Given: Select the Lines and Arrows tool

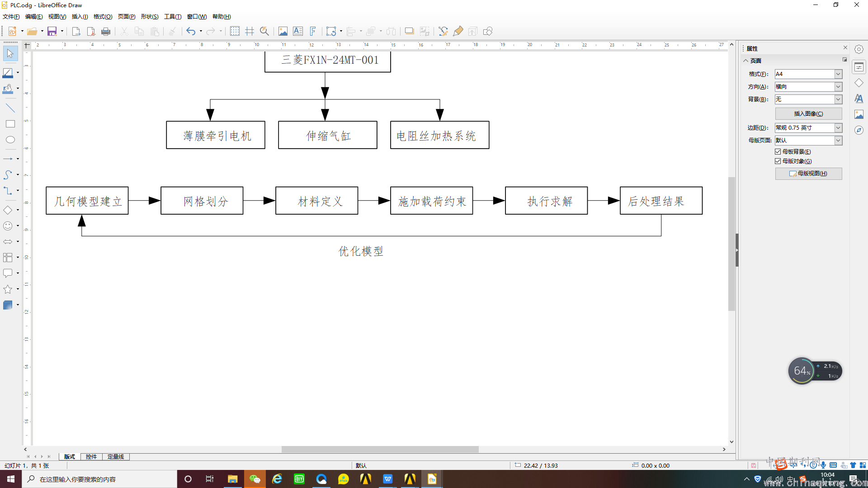Looking at the screenshot, I should pos(8,159).
